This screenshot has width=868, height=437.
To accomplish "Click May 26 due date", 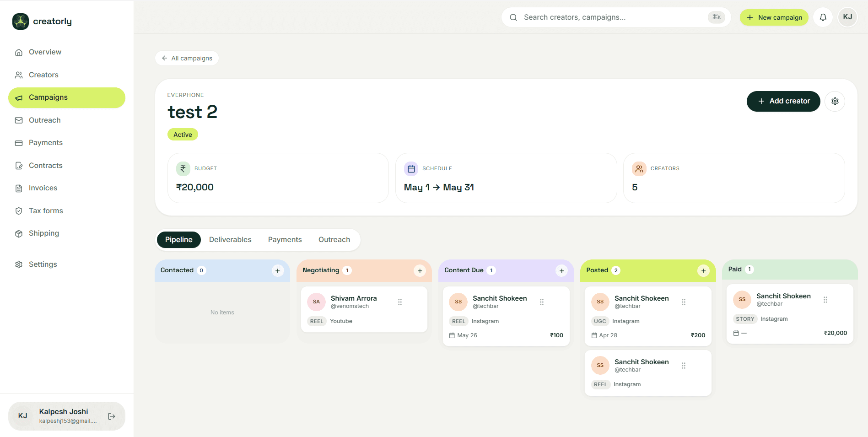I will (x=463, y=335).
